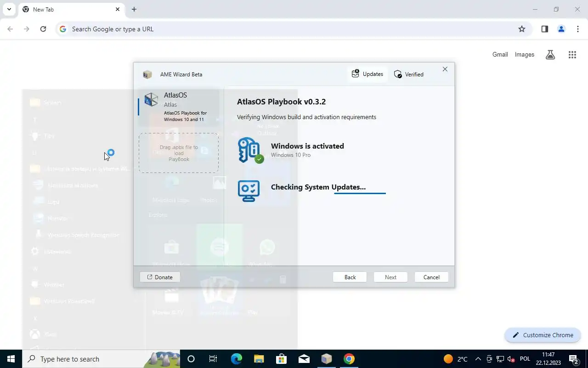The height and width of the screenshot is (368, 588).
Task: Open Google apps grid
Action: pyautogui.click(x=572, y=55)
